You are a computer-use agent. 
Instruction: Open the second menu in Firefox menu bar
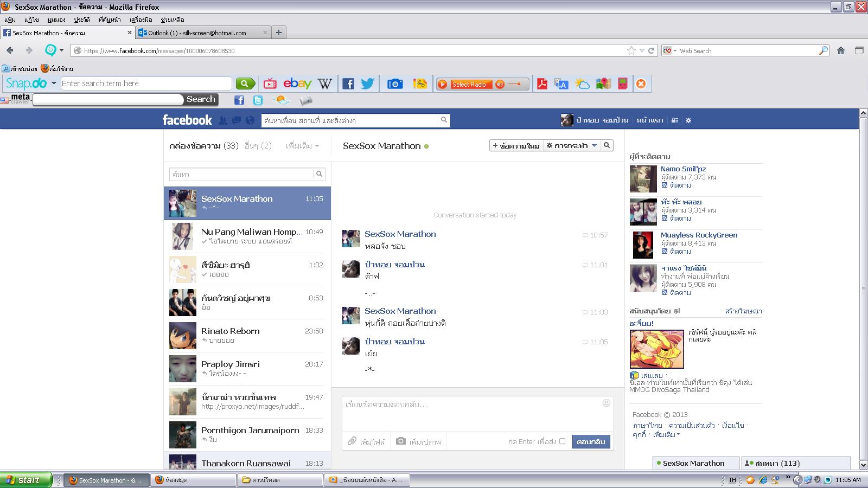pyautogui.click(x=31, y=20)
